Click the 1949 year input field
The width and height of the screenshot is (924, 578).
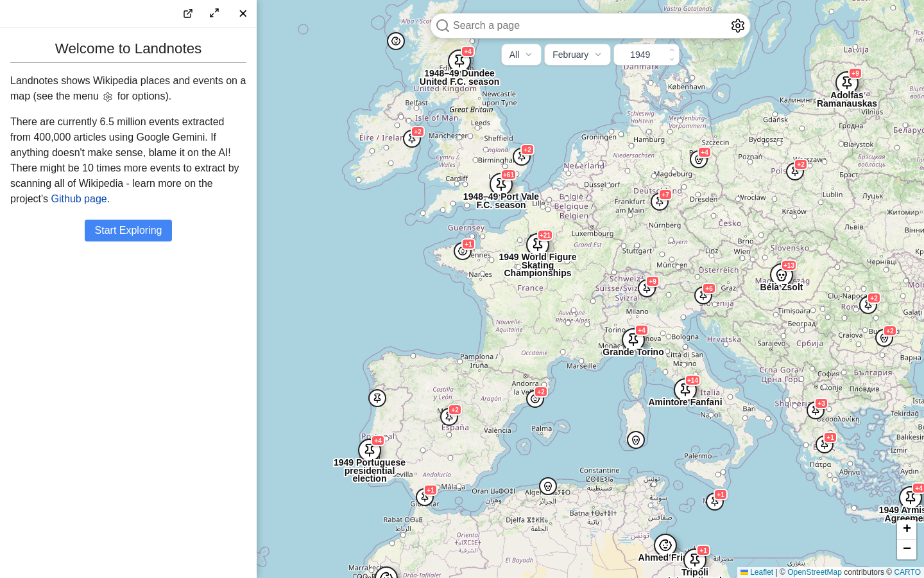click(x=640, y=55)
